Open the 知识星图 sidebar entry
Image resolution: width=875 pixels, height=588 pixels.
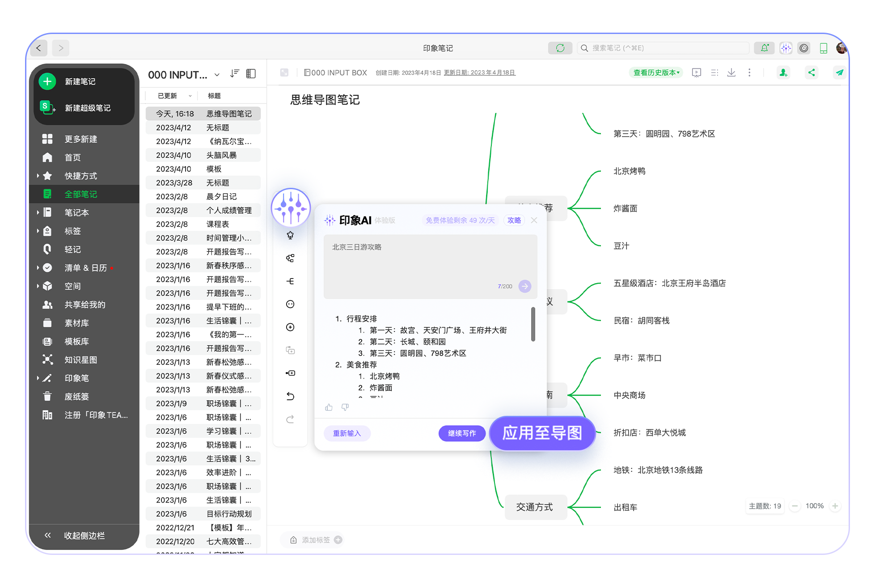point(81,360)
